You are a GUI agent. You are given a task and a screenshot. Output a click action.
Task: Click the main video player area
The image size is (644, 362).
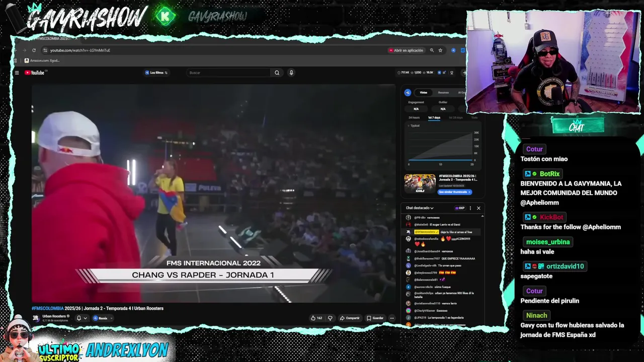(x=214, y=193)
